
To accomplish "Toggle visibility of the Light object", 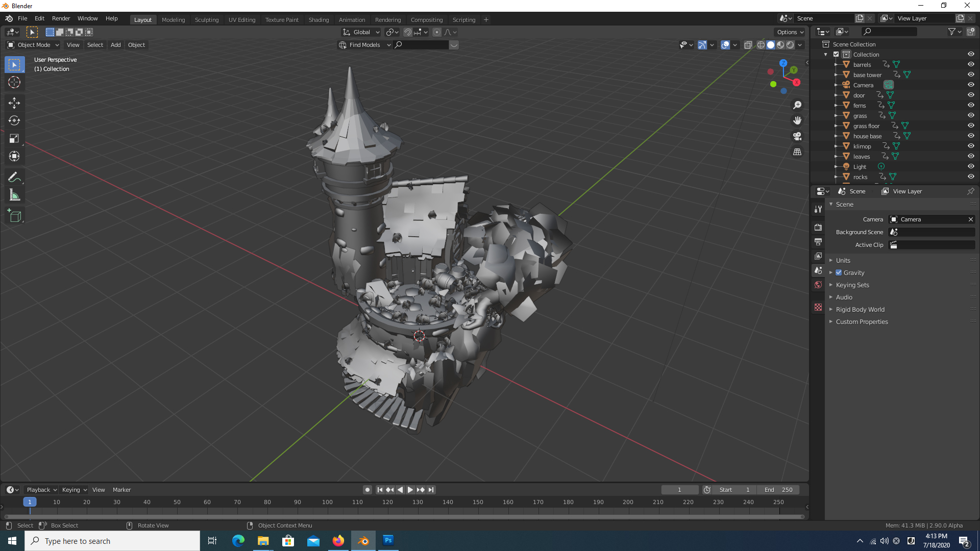I will point(971,166).
